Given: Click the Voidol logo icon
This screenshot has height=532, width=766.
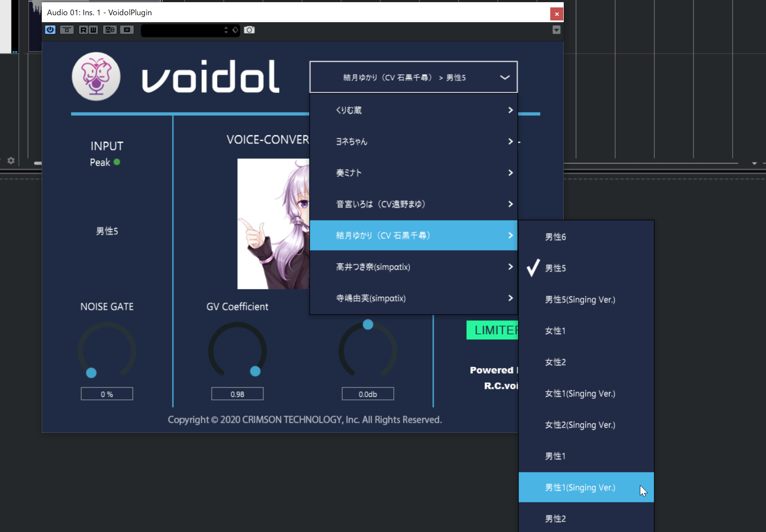Looking at the screenshot, I should pyautogui.click(x=96, y=77).
